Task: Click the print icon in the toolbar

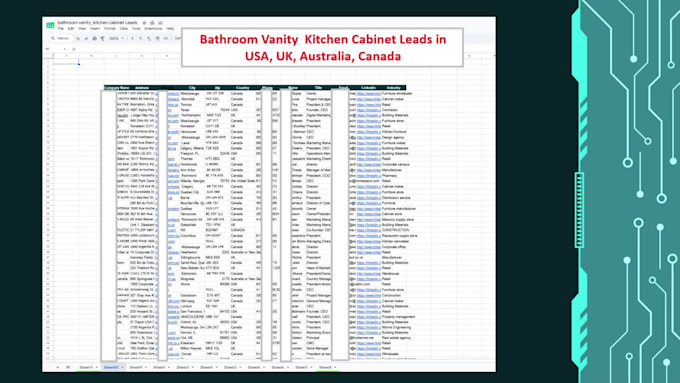Action: pos(95,38)
